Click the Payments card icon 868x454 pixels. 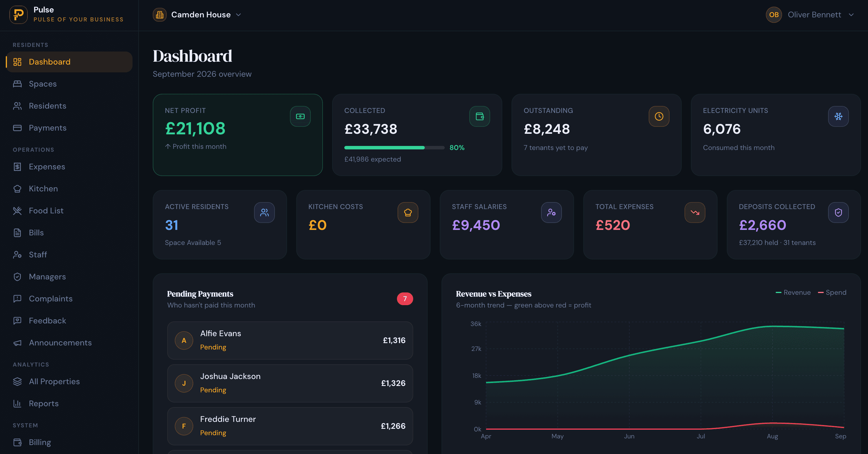point(17,128)
